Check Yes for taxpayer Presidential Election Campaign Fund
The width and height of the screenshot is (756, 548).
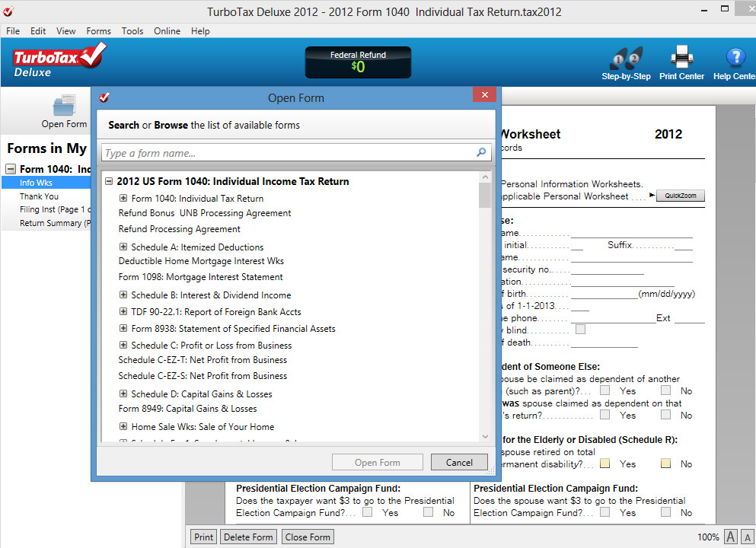click(368, 512)
